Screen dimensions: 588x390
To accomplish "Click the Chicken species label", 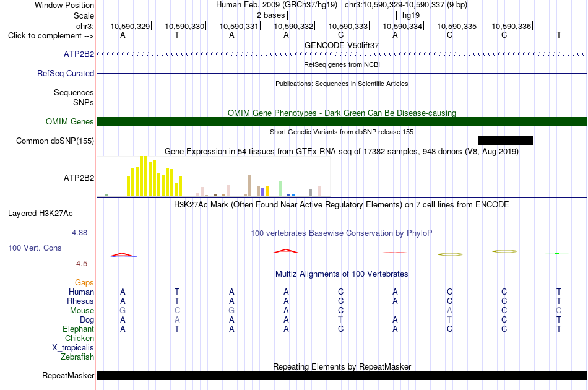I will pyautogui.click(x=79, y=338).
